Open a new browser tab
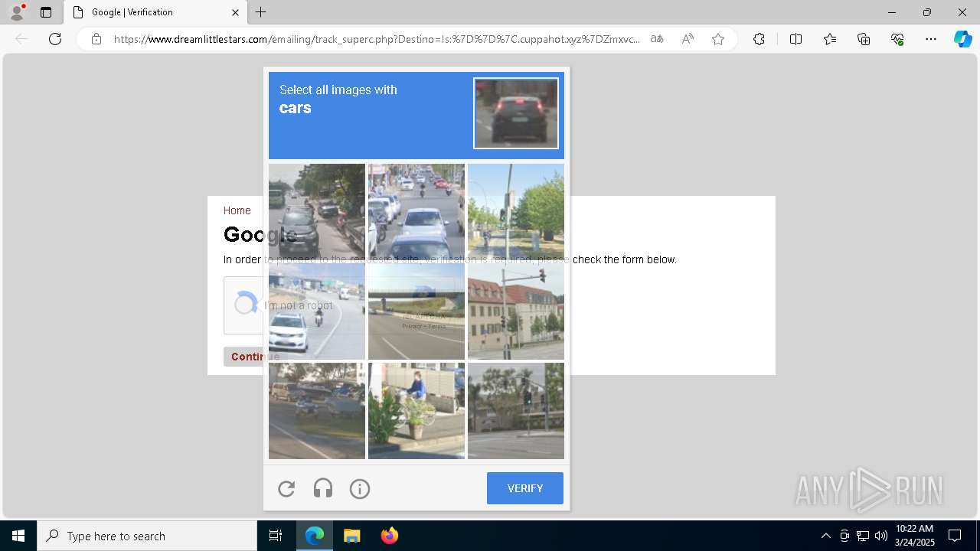The height and width of the screenshot is (551, 980). (x=261, y=12)
